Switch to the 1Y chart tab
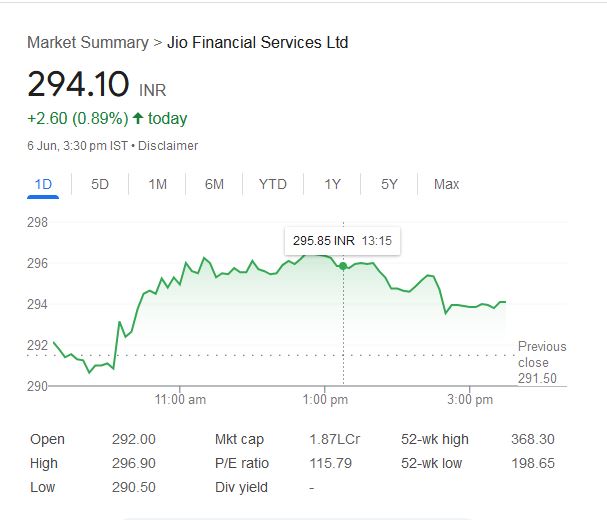This screenshot has height=520, width=607. point(332,184)
